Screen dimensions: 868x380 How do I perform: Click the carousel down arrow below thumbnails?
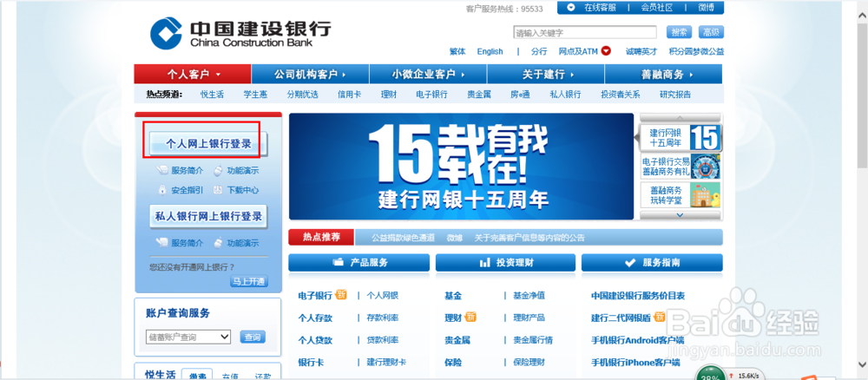tap(681, 215)
